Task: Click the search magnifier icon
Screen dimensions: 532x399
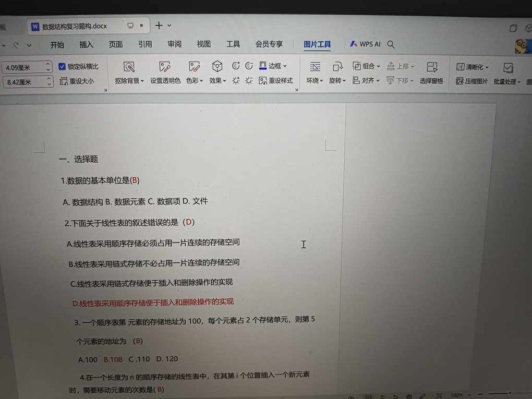Action: (x=391, y=44)
